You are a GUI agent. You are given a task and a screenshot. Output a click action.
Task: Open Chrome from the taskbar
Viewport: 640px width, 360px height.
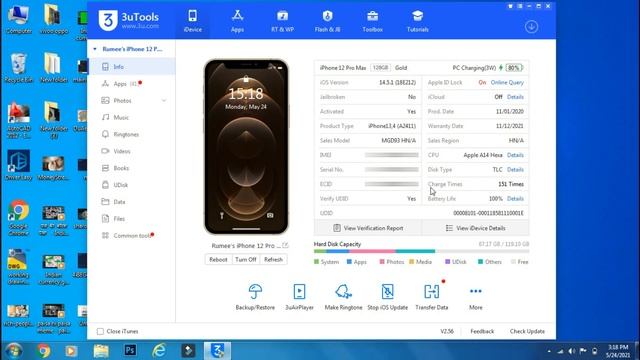[x=43, y=351]
